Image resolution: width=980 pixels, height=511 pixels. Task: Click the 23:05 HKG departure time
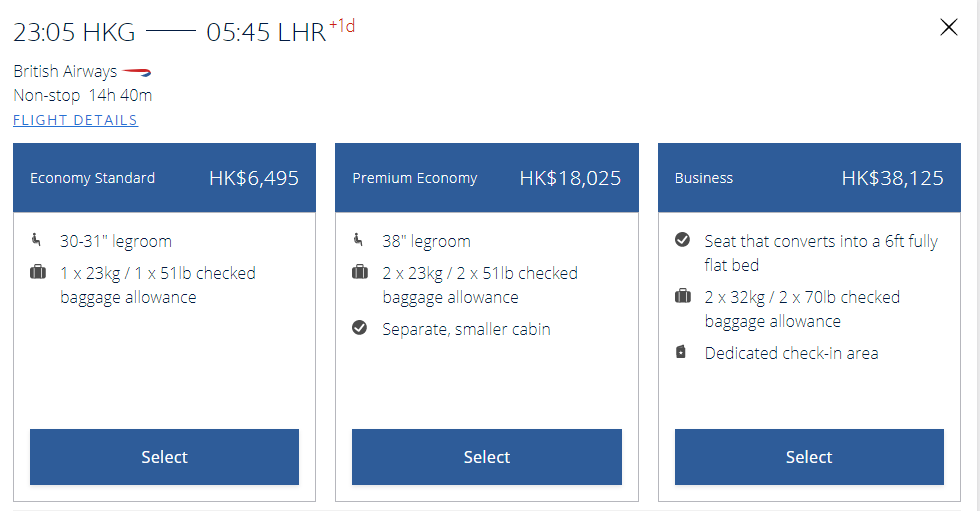(74, 32)
